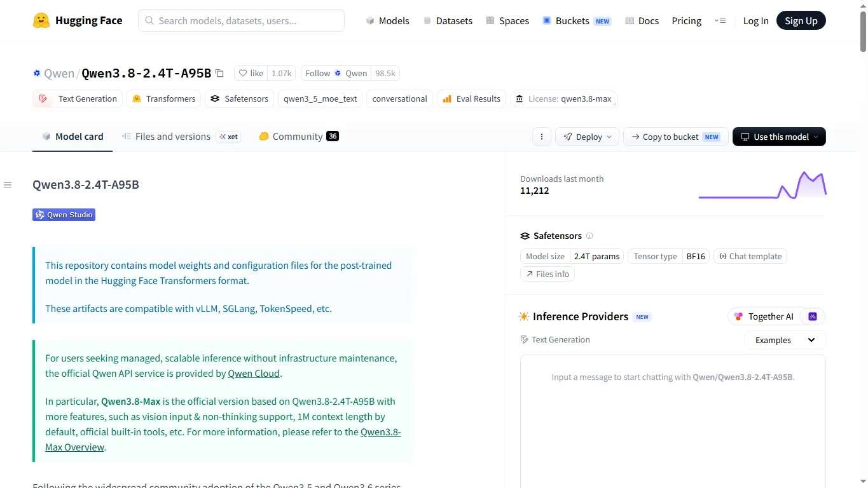Image resolution: width=868 pixels, height=488 pixels.
Task: Open the three-dot more options menu
Action: pos(541,137)
